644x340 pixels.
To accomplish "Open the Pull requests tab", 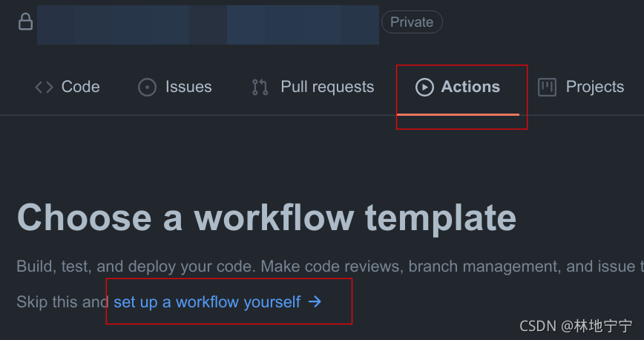I will pos(313,87).
